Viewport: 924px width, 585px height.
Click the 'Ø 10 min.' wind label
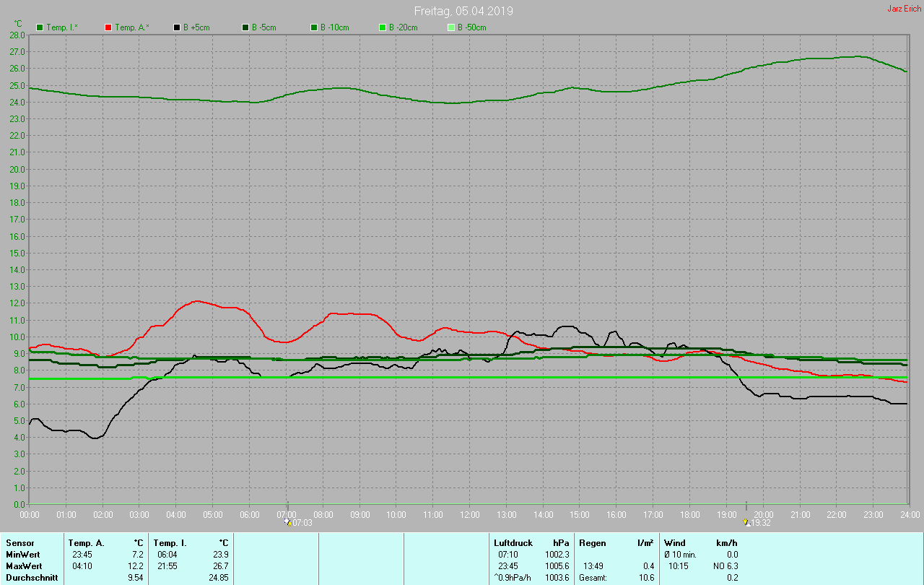(x=681, y=554)
